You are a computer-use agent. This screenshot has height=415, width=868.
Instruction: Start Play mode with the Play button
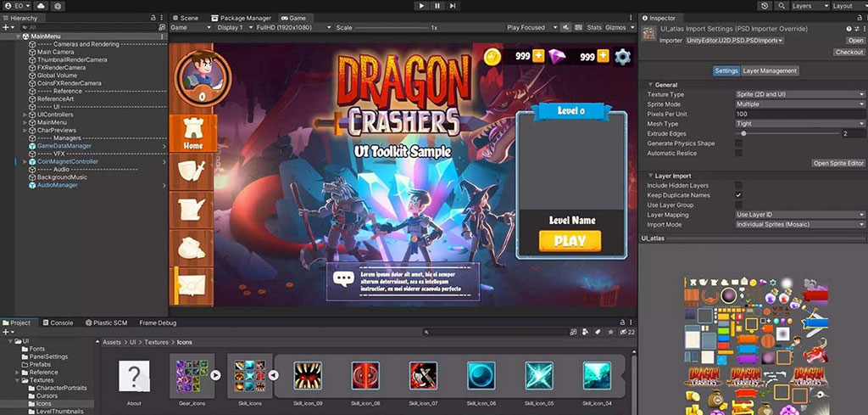421,6
